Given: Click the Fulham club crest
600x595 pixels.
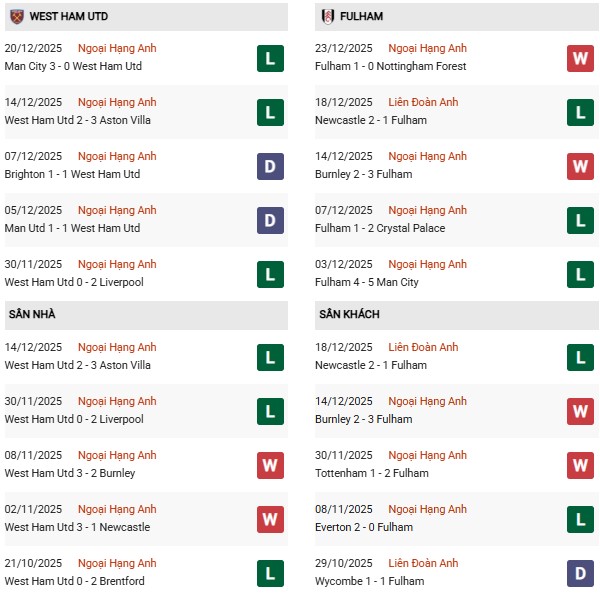Looking at the screenshot, I should click(x=327, y=17).
